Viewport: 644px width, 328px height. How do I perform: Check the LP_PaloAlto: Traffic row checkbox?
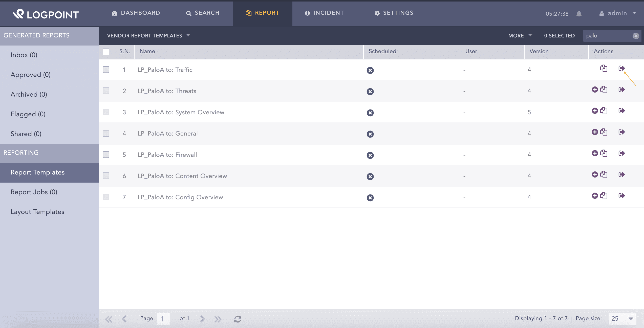click(x=106, y=69)
